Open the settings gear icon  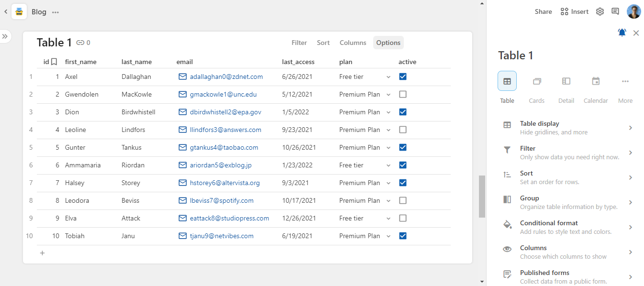pyautogui.click(x=600, y=11)
